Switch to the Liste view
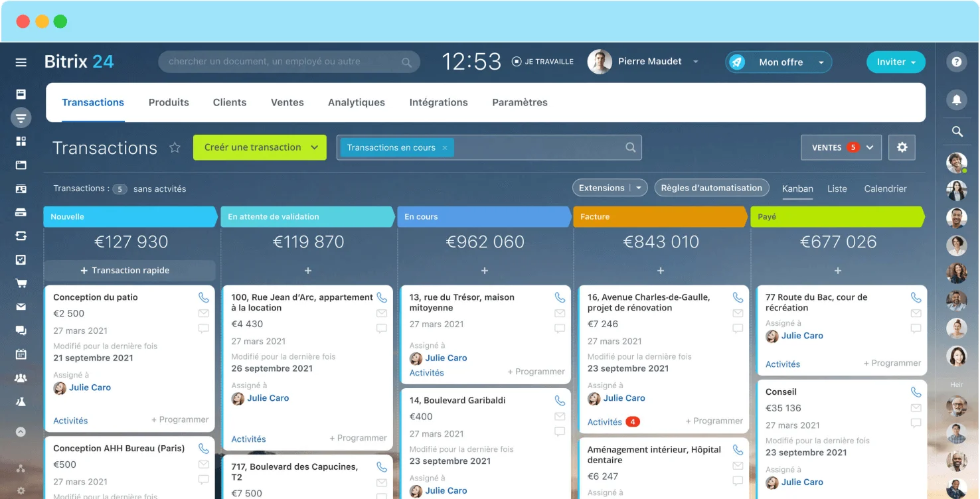 (x=837, y=188)
